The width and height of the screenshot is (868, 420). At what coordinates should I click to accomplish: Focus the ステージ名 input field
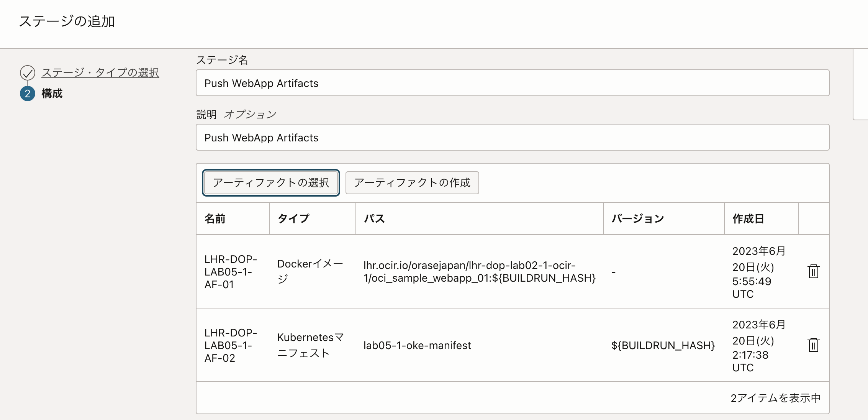pyautogui.click(x=512, y=83)
